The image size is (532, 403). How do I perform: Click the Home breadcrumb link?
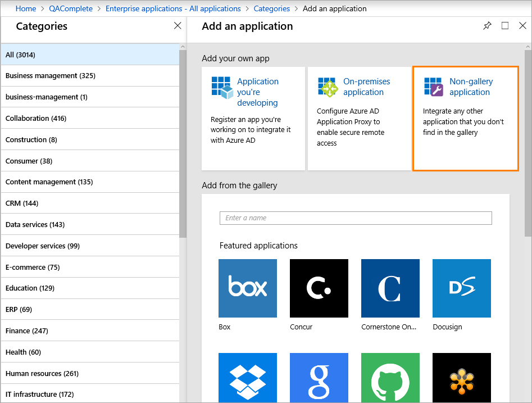point(26,8)
